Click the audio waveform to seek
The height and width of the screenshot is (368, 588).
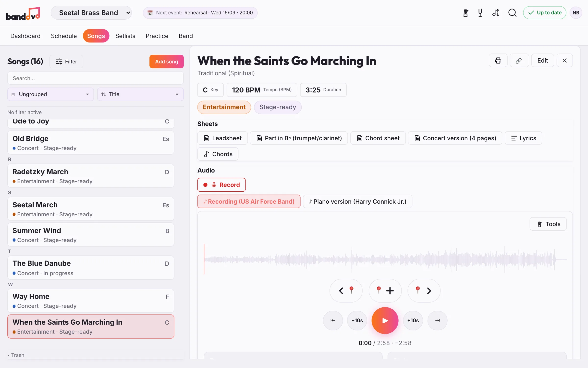click(x=385, y=259)
